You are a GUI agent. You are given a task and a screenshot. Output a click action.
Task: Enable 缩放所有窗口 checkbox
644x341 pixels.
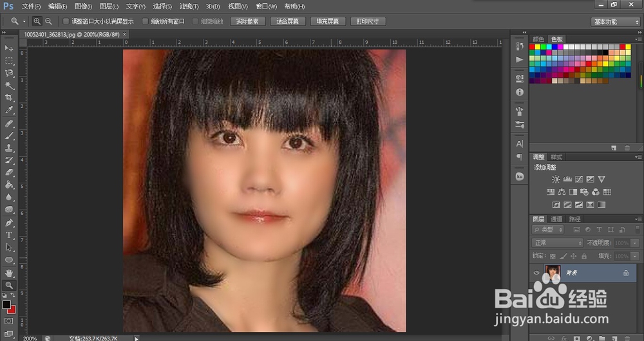[145, 21]
